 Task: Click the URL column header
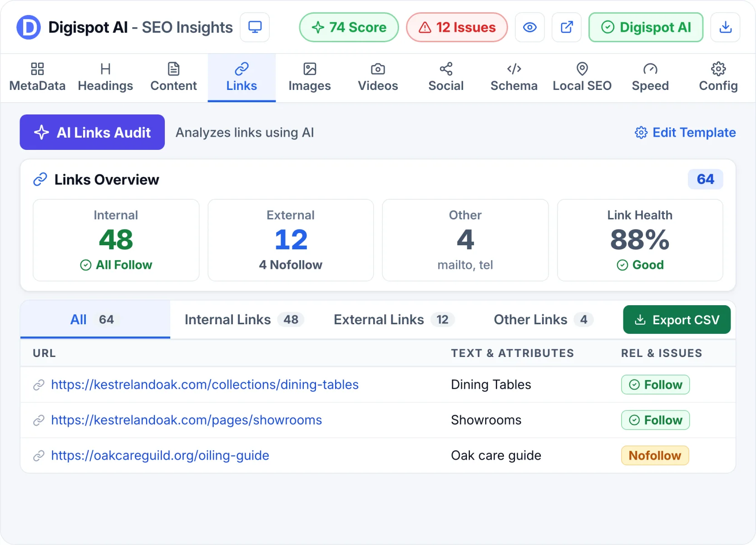tap(44, 353)
